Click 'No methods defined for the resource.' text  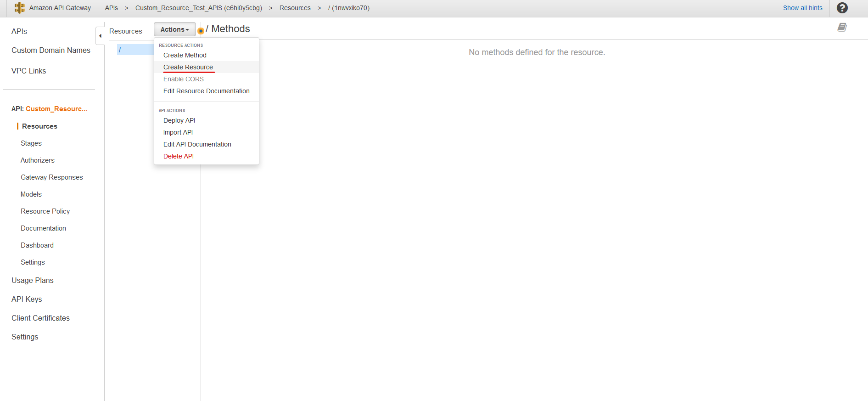(x=537, y=52)
